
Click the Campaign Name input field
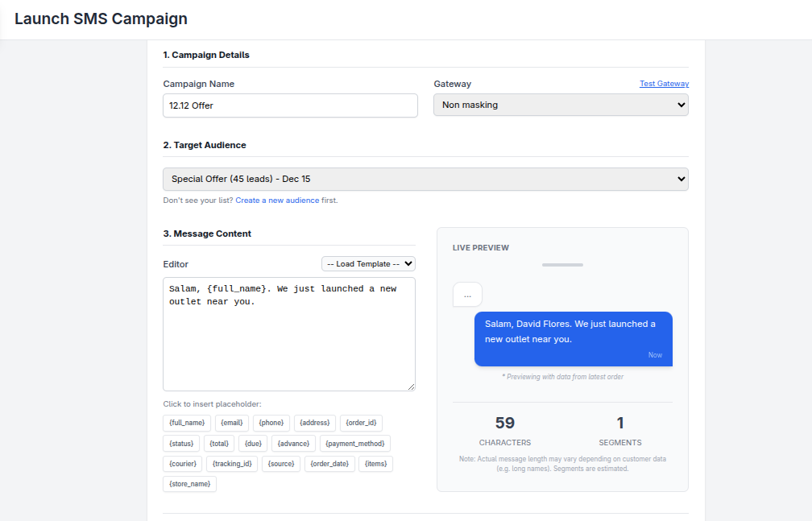(x=290, y=105)
